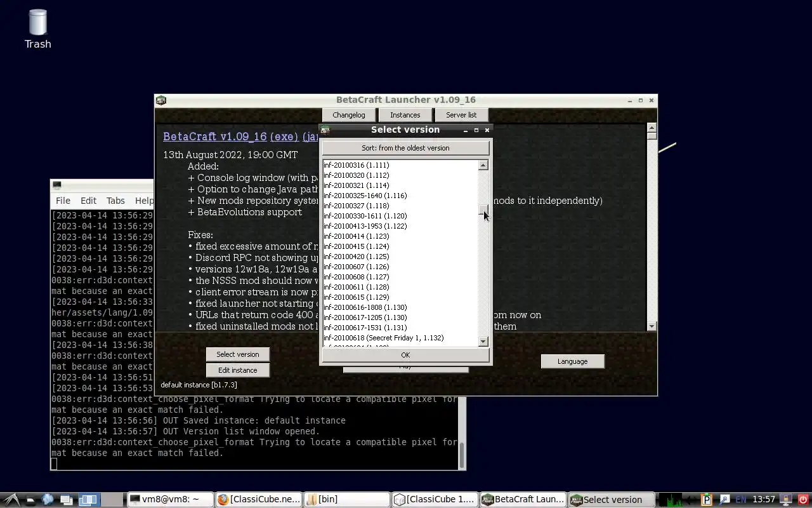812x508 pixels.
Task: Open the Instances tab in launcher
Action: [405, 115]
